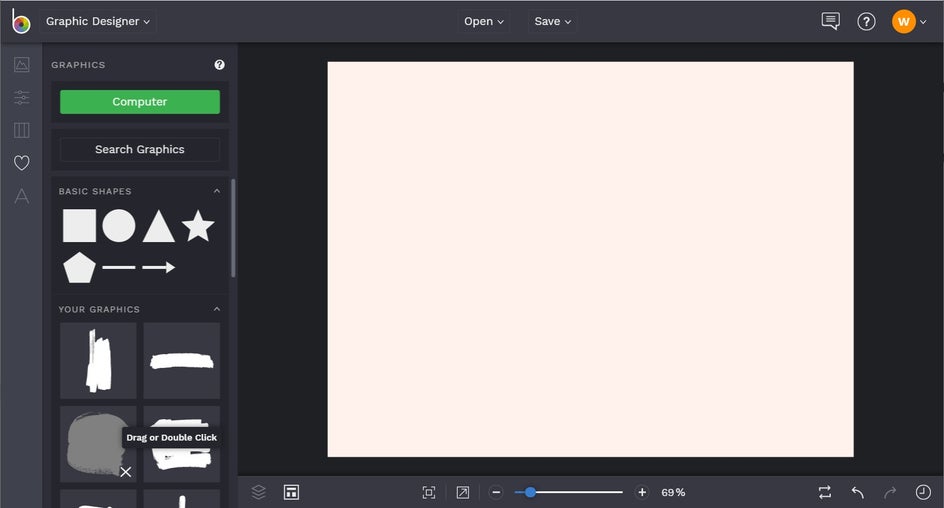Open the Image Manager sidebar icon
The image size is (944, 508).
point(22,64)
